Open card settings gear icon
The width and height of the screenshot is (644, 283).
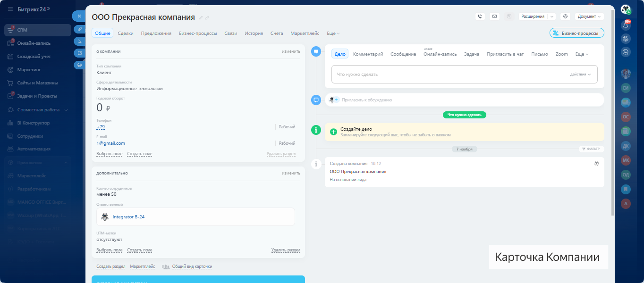(565, 17)
